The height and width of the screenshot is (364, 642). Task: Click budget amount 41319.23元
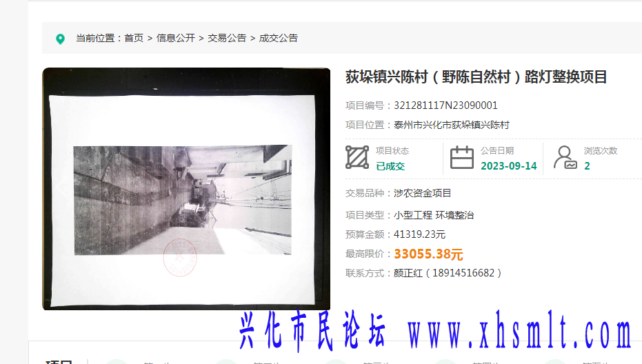[419, 234]
